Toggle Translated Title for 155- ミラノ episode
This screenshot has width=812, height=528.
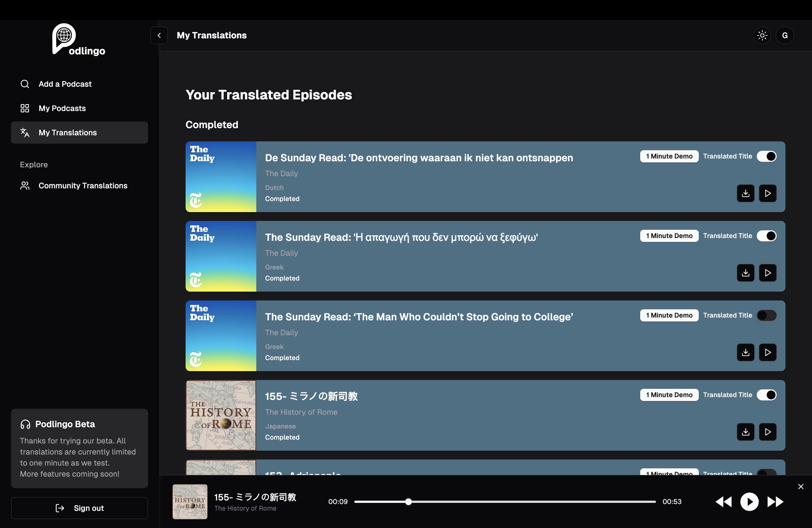click(x=766, y=395)
